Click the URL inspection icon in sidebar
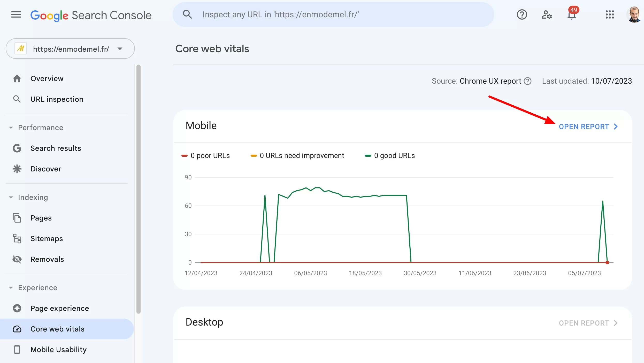 pyautogui.click(x=17, y=99)
